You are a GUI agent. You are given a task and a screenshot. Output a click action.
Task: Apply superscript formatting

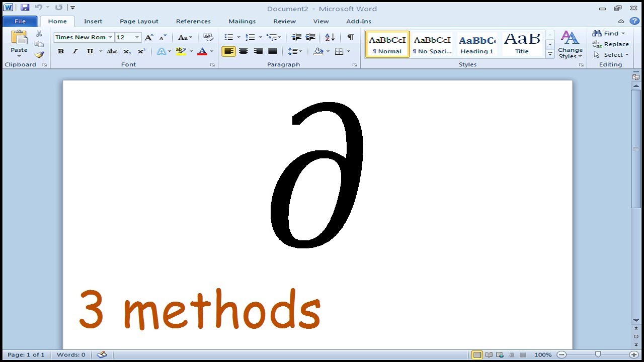tap(141, 51)
